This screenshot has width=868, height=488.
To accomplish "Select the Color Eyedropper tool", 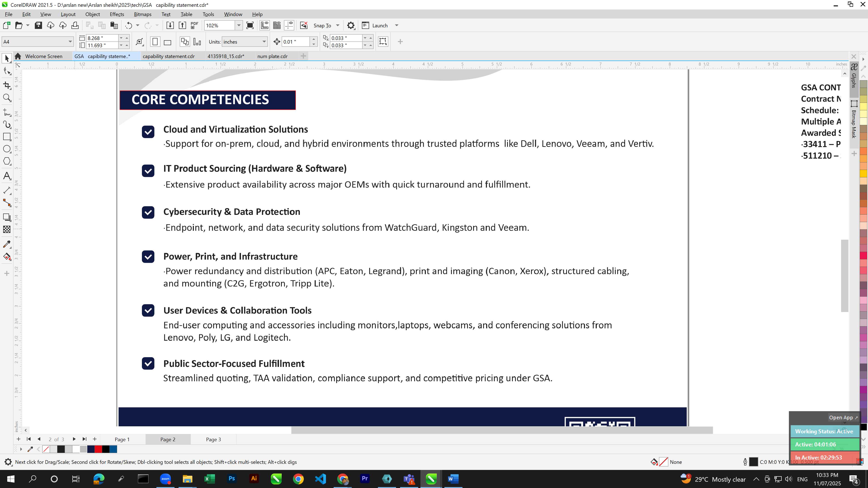I will click(x=7, y=244).
